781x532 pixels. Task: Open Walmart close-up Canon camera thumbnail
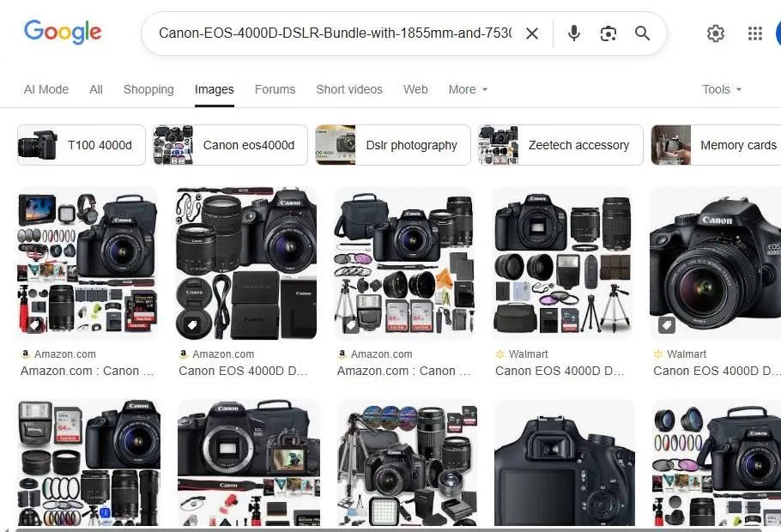pos(716,263)
